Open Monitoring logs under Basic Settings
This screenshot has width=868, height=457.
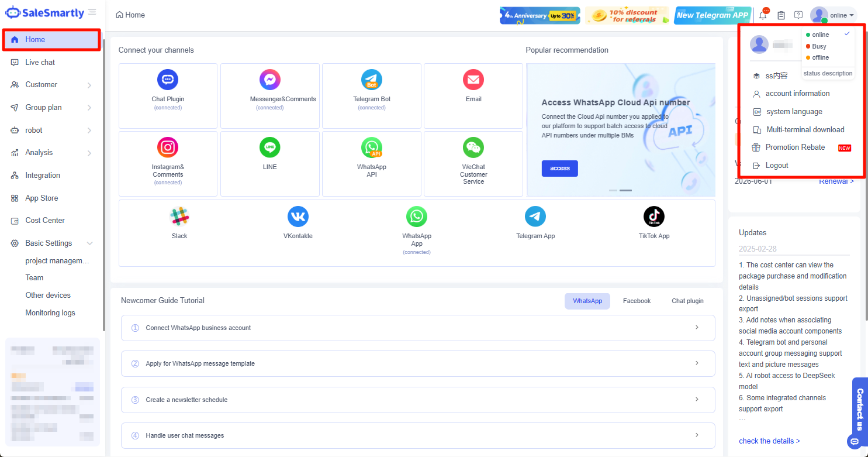(50, 313)
